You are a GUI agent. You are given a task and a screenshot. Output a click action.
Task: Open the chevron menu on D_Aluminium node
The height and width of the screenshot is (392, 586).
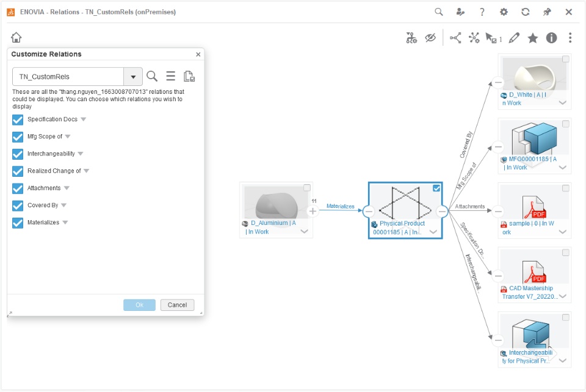coord(304,232)
